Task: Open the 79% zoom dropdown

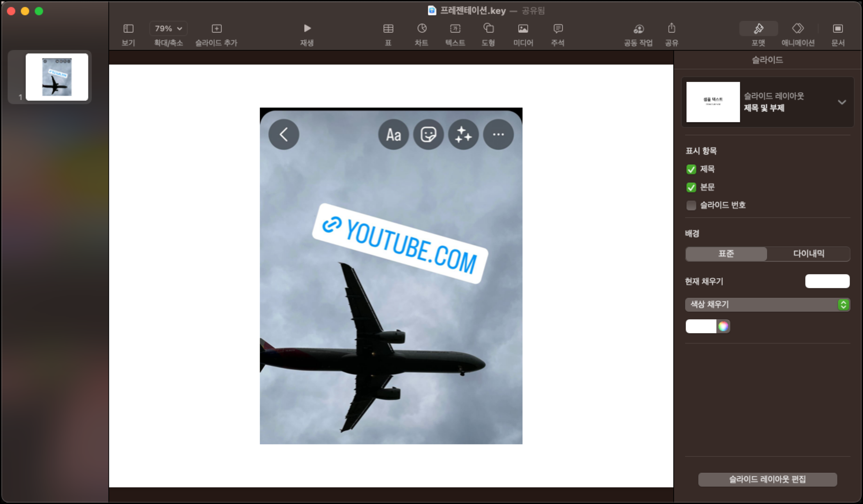Action: 169,28
